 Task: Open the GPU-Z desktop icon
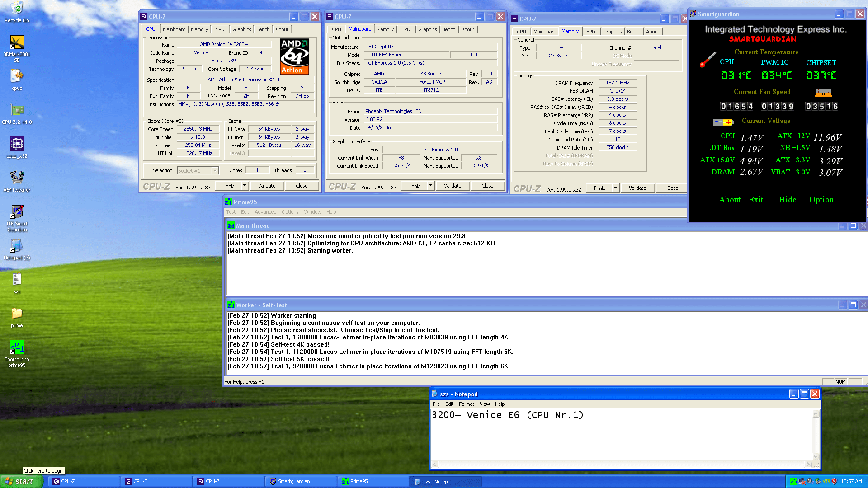coord(17,110)
